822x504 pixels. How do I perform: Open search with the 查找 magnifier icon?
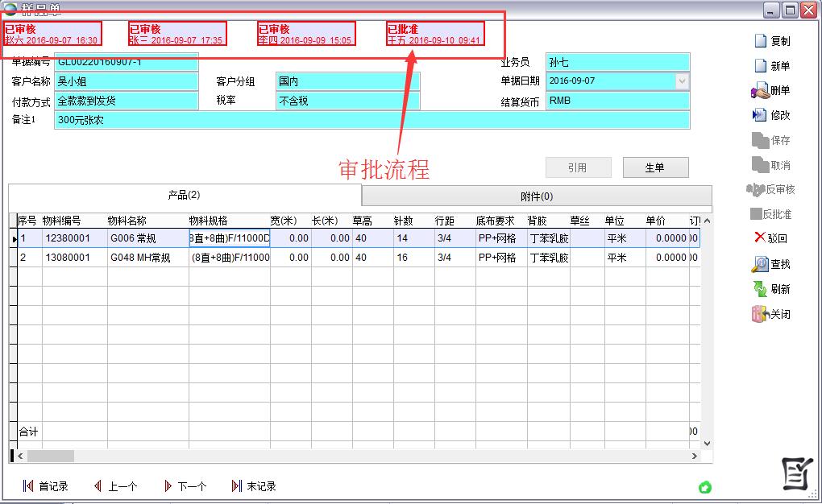coord(772,265)
